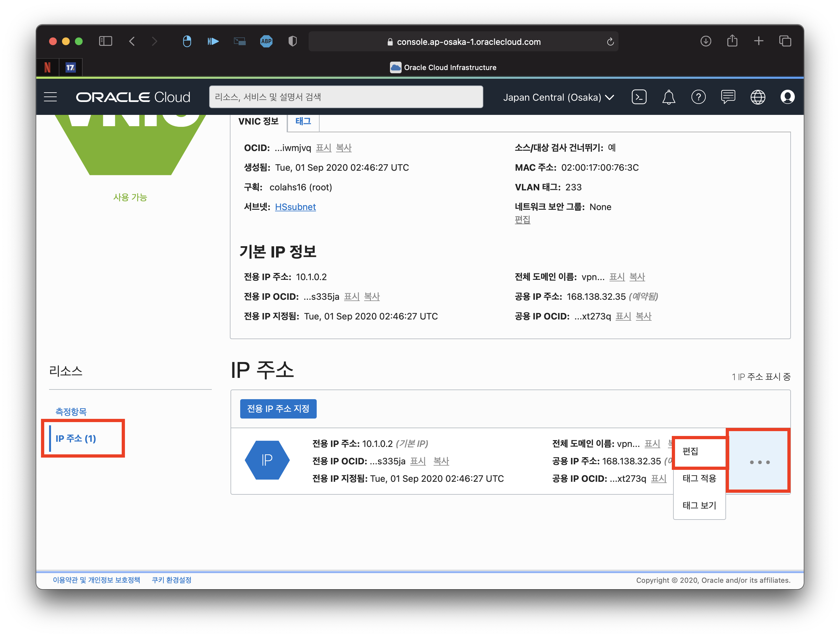Click the resource search input field
Viewport: 840px width, 637px height.
(345, 97)
